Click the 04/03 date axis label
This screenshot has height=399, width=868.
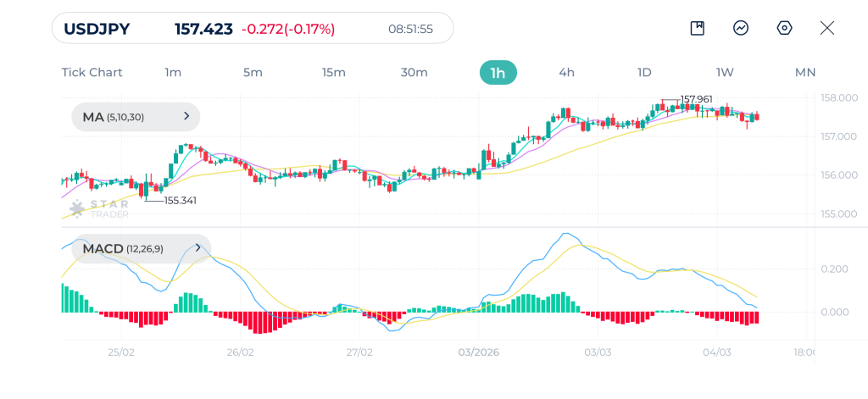click(717, 352)
